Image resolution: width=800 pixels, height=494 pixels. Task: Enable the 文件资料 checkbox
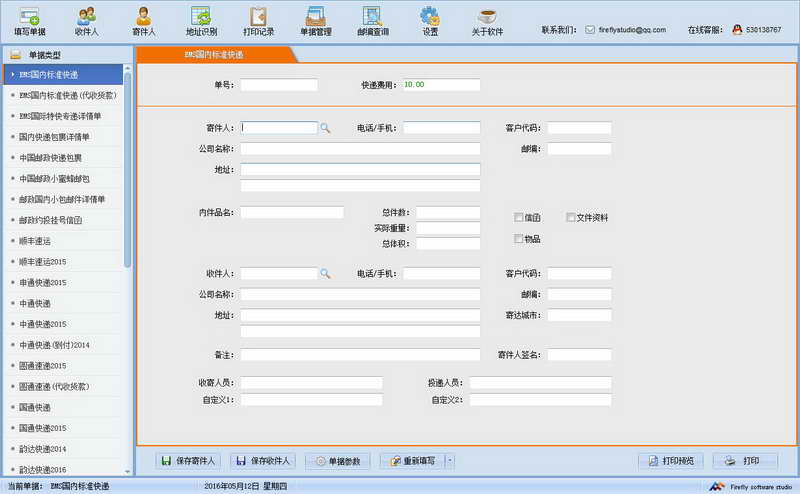click(570, 217)
